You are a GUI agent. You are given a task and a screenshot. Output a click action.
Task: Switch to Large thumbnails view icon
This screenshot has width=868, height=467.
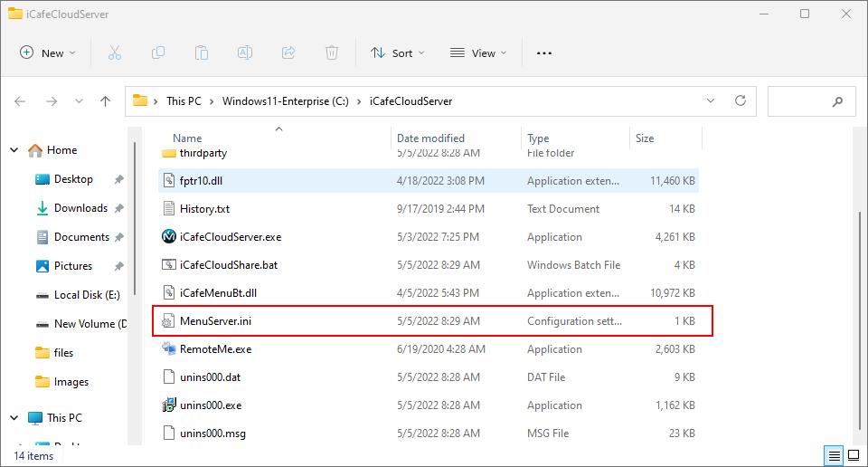coord(853,454)
